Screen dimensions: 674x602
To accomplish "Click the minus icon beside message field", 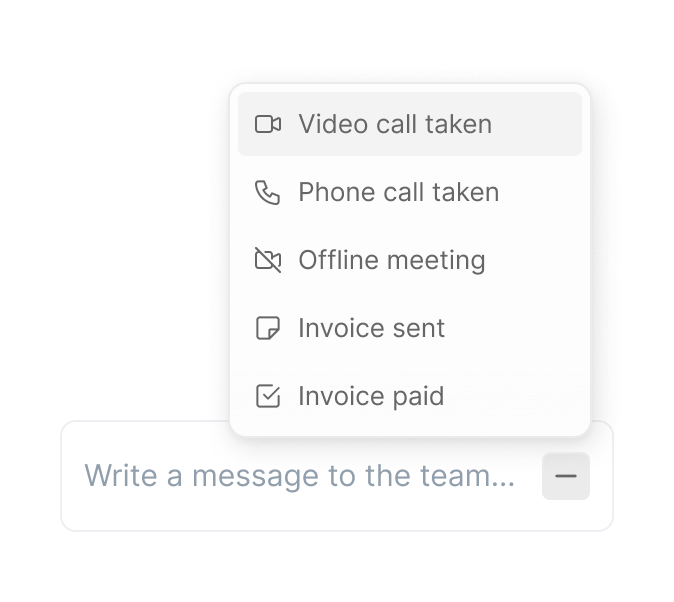I will tap(566, 476).
